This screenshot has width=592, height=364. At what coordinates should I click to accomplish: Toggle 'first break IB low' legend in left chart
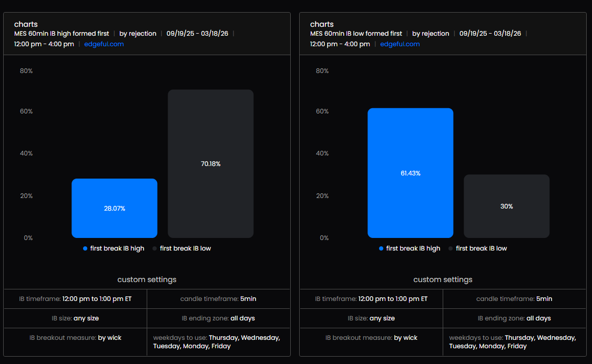click(x=181, y=248)
